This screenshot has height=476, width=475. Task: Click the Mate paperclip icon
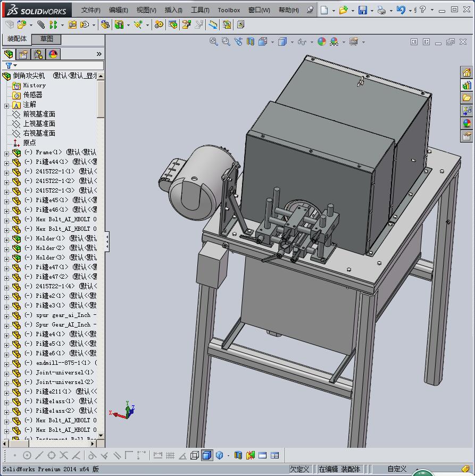(x=41, y=24)
